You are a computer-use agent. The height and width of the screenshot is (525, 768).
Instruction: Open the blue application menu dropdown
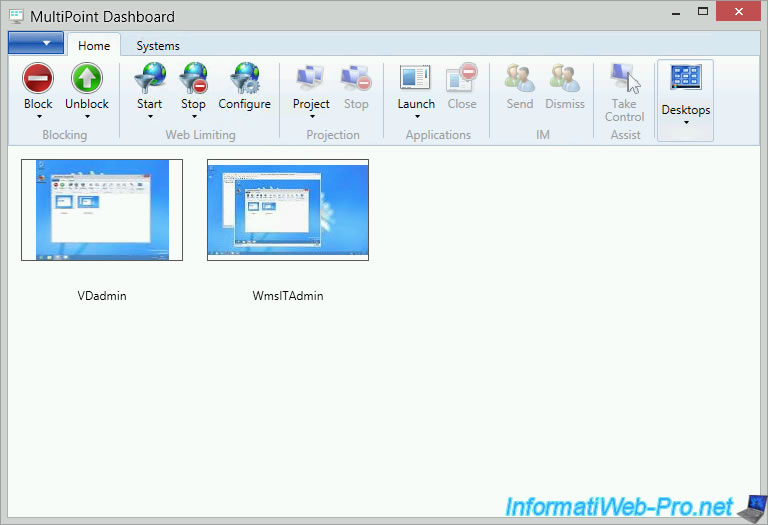coord(36,44)
